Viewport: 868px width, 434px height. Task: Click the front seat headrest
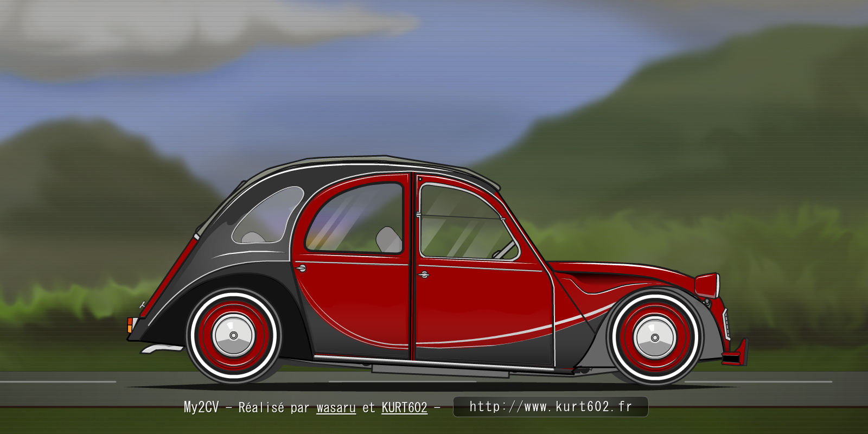coord(388,239)
